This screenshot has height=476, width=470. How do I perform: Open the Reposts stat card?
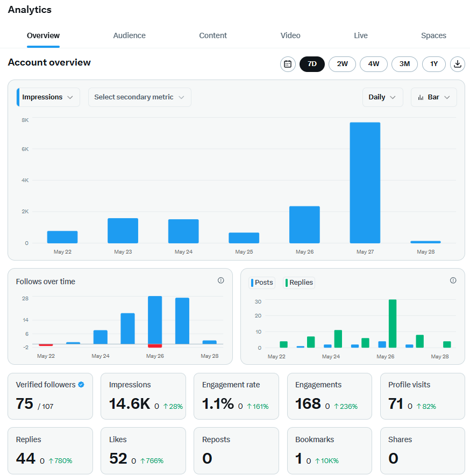click(x=236, y=451)
